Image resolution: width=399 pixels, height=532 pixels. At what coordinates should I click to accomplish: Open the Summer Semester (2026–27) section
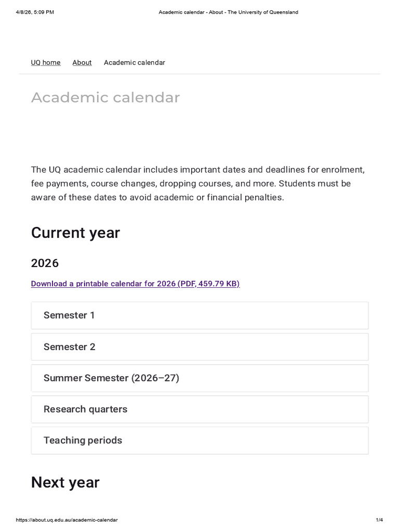click(x=111, y=378)
